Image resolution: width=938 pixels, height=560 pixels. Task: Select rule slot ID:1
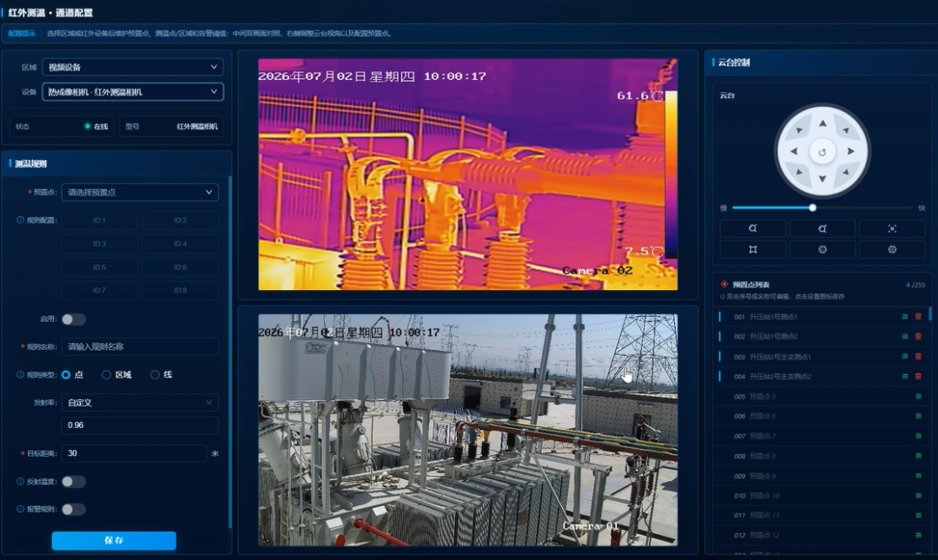point(99,221)
